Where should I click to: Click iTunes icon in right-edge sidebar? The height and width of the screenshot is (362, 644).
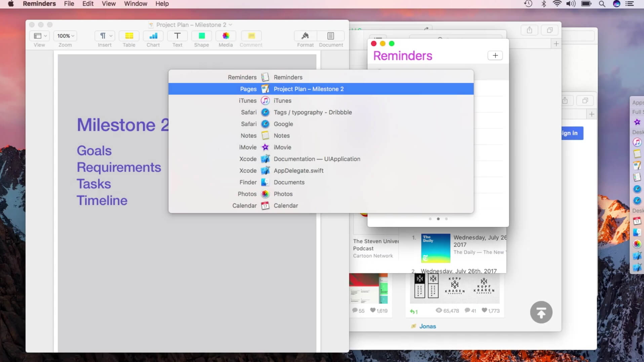[x=637, y=142]
